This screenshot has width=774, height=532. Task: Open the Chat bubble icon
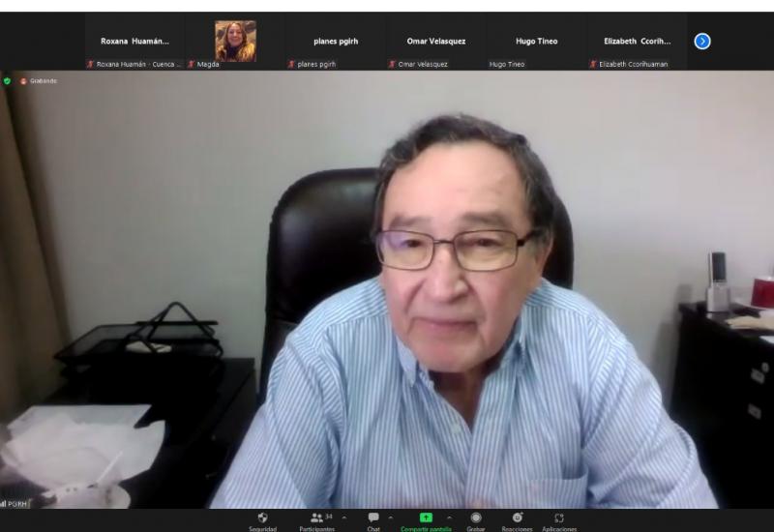[x=373, y=518]
